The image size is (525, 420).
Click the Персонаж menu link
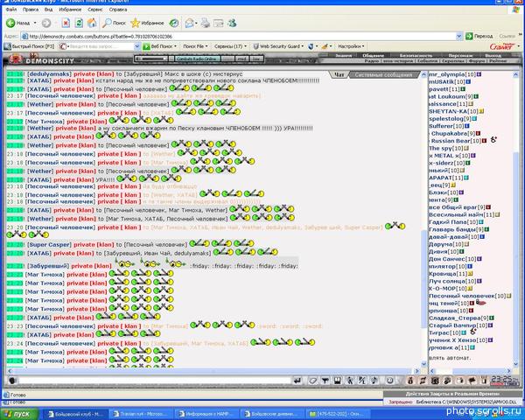point(460,55)
